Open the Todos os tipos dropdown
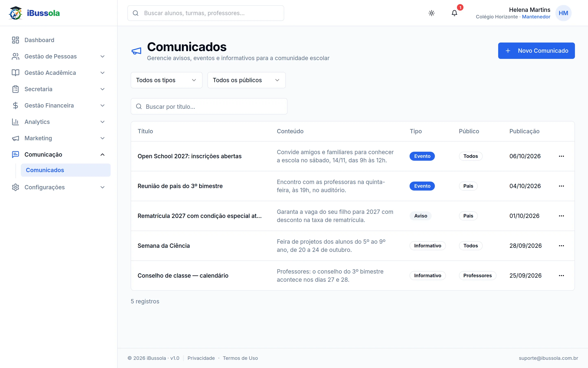The height and width of the screenshot is (368, 588). [x=166, y=80]
